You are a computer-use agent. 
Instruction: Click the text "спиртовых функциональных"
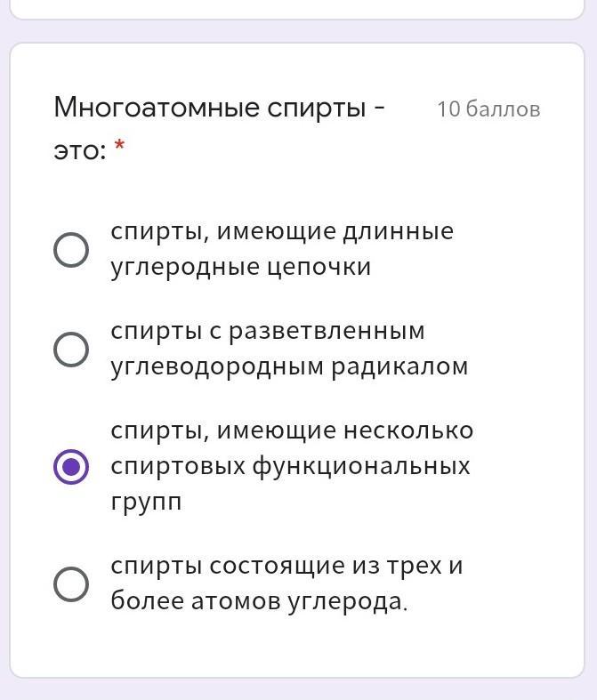(x=290, y=466)
